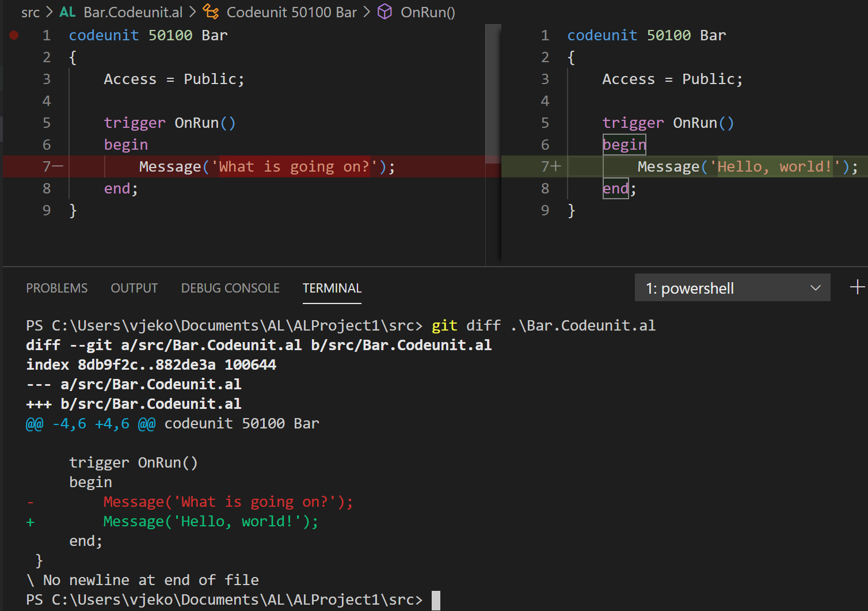Click the deletion marker on left gutter line 7
Viewport: 868px width, 611px height.
(x=58, y=166)
